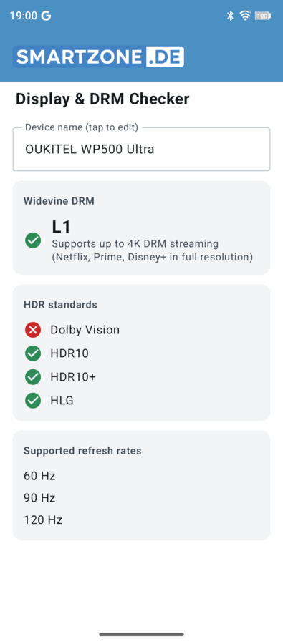Edit the device name field
This screenshot has width=283, height=644.
(x=142, y=149)
